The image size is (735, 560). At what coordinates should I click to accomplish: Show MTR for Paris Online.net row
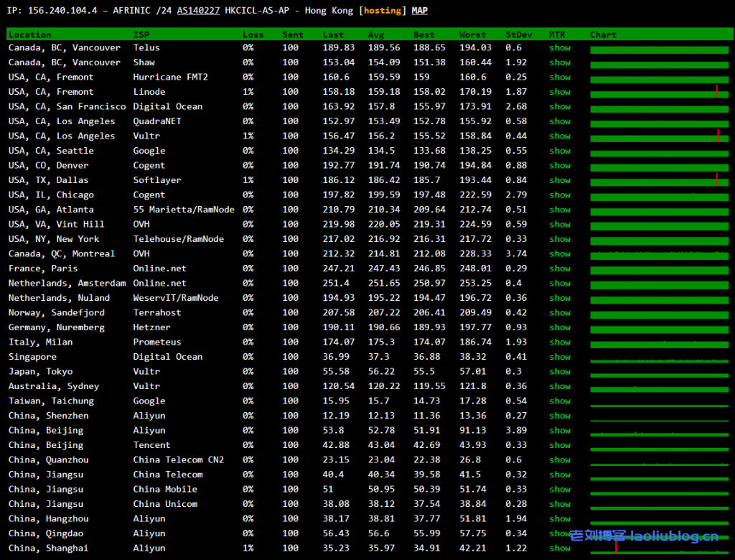(x=559, y=269)
